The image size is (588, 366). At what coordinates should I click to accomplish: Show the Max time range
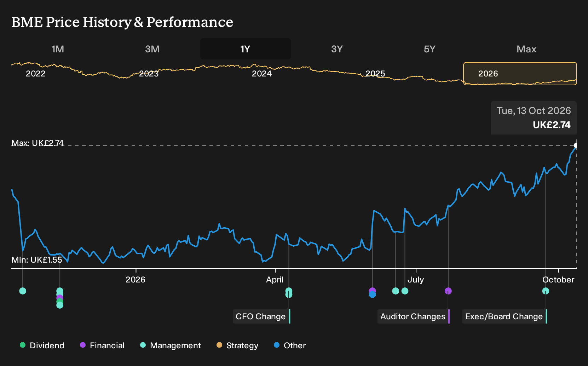click(x=526, y=49)
